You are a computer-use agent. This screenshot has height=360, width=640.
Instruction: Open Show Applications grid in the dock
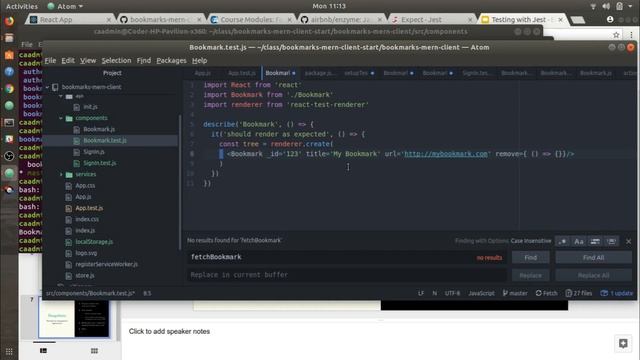[9, 351]
